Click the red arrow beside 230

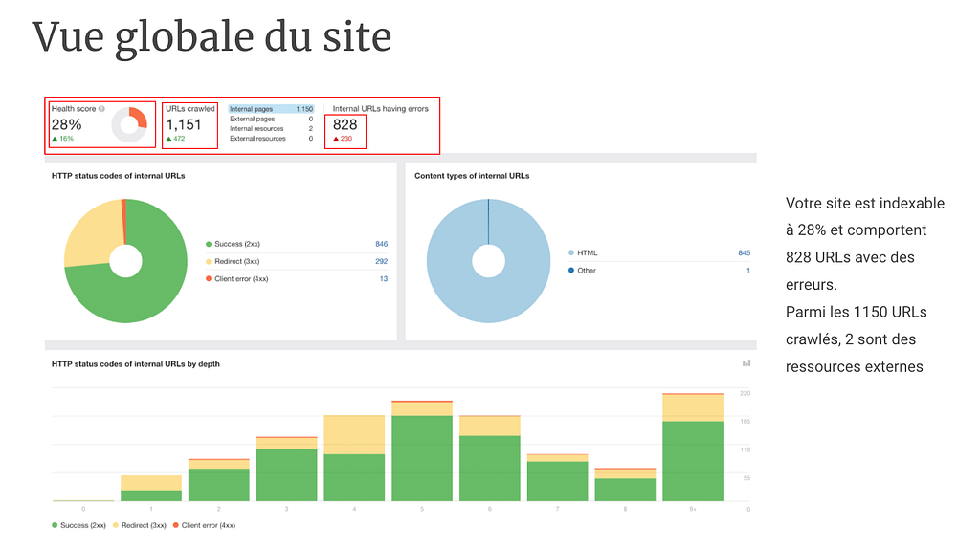336,139
